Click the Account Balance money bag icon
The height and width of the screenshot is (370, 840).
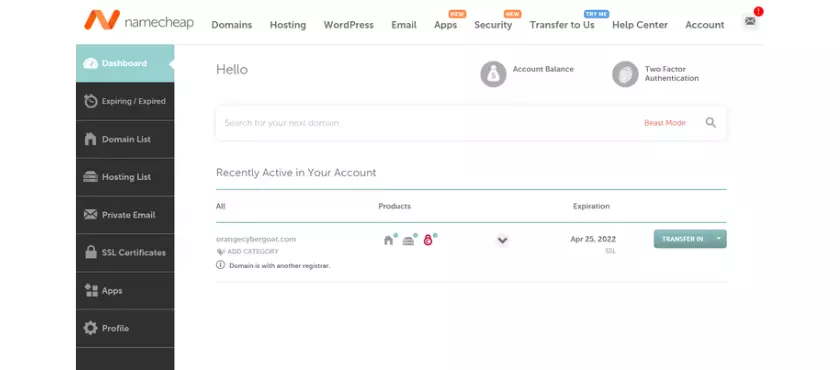tap(493, 74)
